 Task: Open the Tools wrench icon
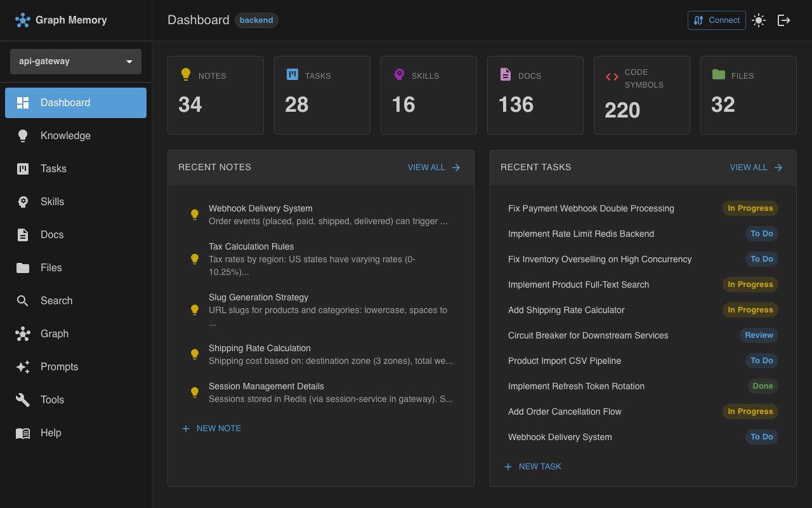tap(22, 399)
